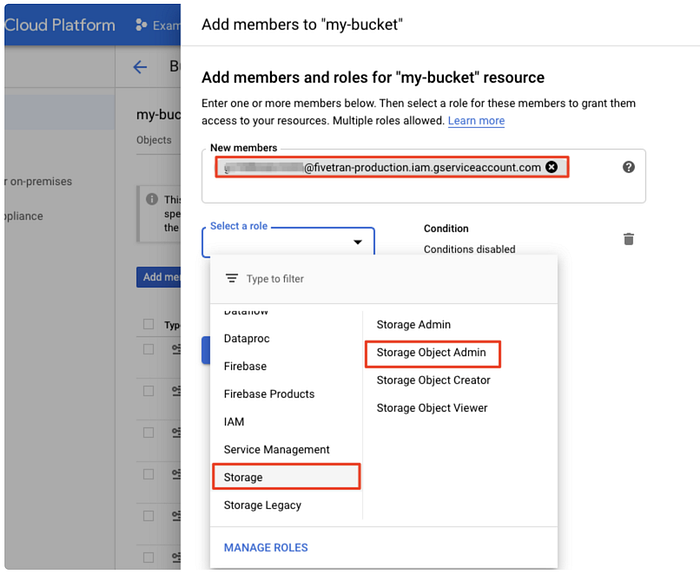
Task: Focus the Type to filter field
Action: [x=384, y=279]
